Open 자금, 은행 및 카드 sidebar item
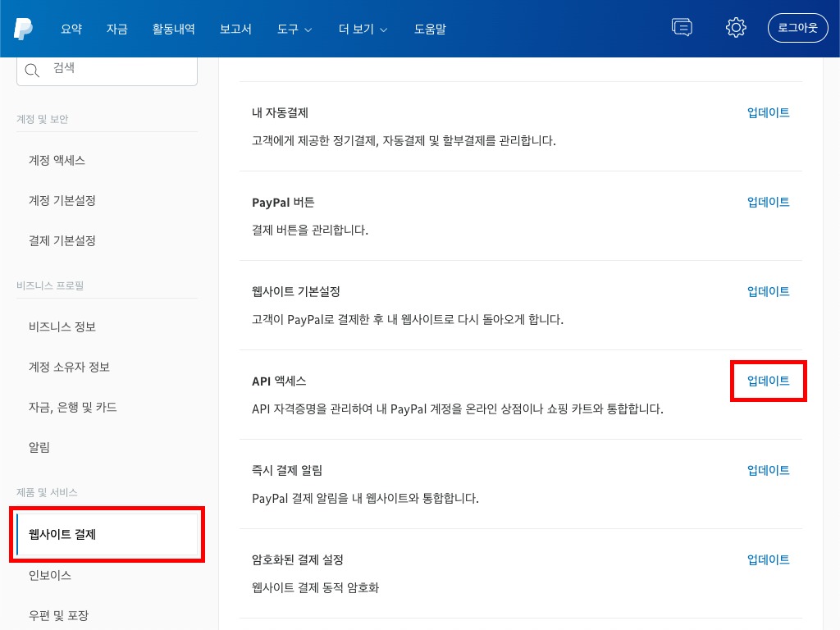Viewport: 840px width, 630px height. pyautogui.click(x=73, y=407)
